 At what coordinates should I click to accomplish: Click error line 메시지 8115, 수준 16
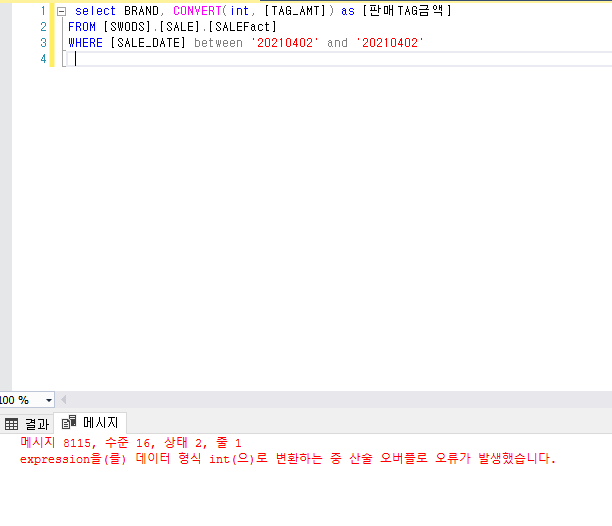click(131, 443)
